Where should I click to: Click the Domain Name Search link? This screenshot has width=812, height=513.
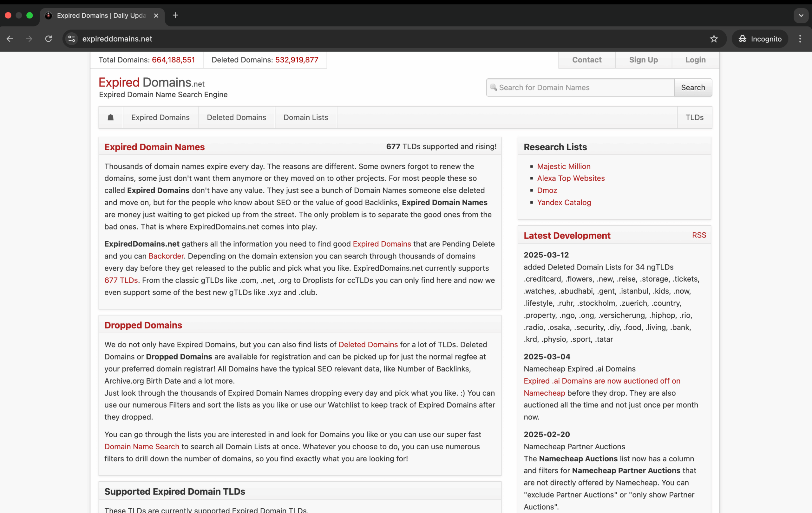(x=142, y=446)
